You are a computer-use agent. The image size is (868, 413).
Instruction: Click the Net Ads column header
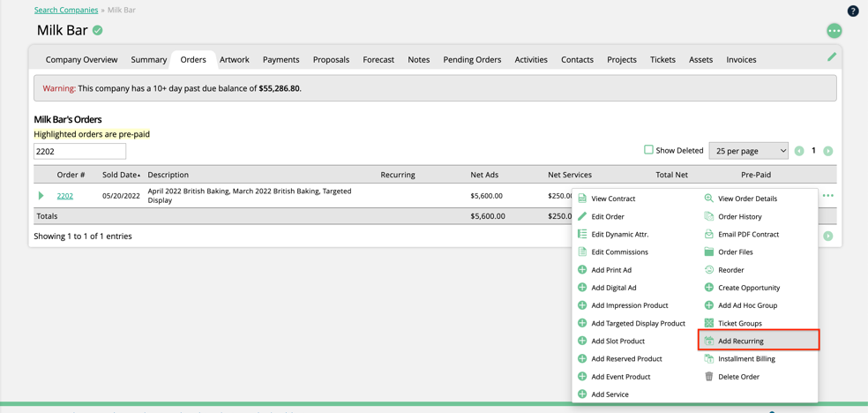click(x=484, y=175)
